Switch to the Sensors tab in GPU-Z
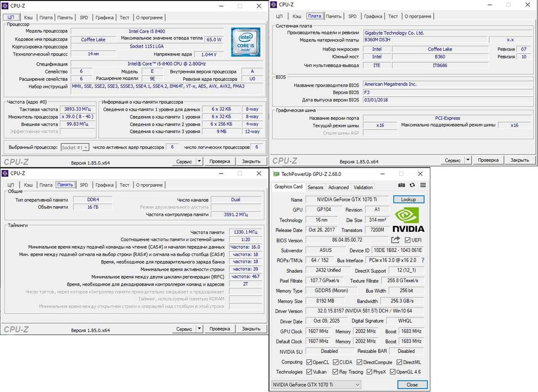Screen dimensions: 538x392 (316, 187)
